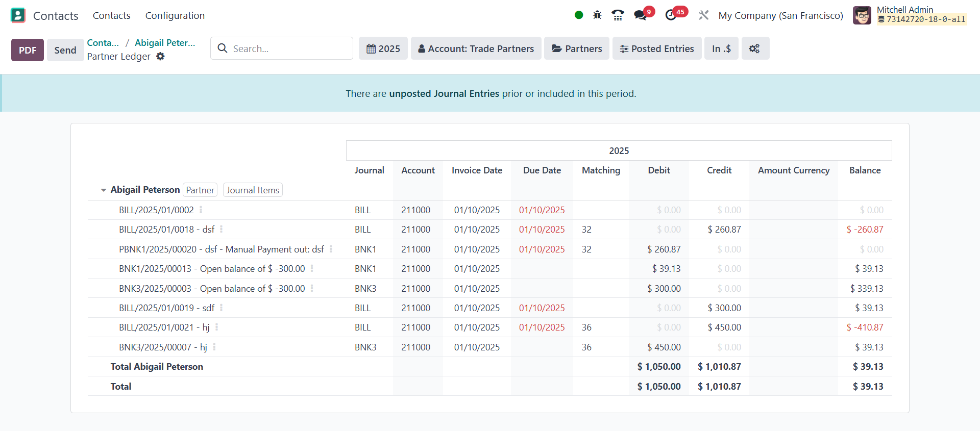Open the debug bug icon menu
This screenshot has width=980, height=431.
(597, 15)
